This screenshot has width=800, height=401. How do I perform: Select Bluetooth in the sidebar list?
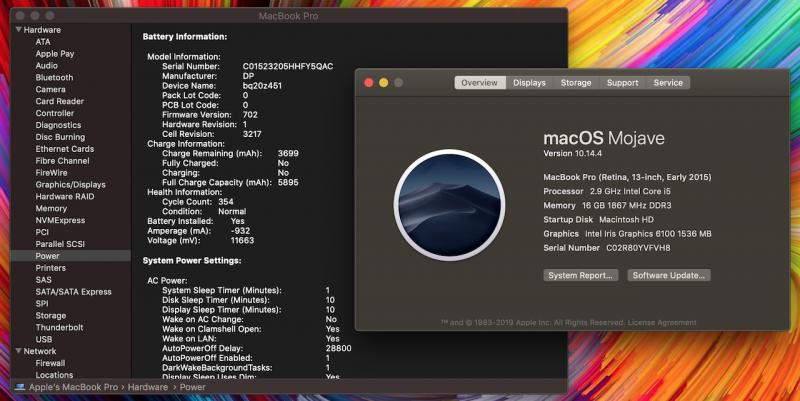(x=54, y=77)
